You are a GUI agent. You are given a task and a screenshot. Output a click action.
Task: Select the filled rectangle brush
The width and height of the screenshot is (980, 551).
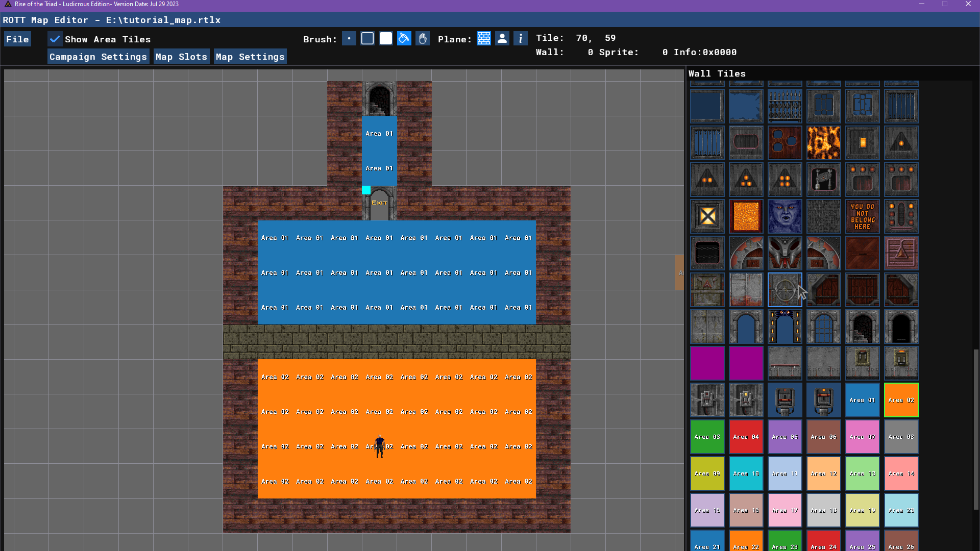(x=386, y=39)
